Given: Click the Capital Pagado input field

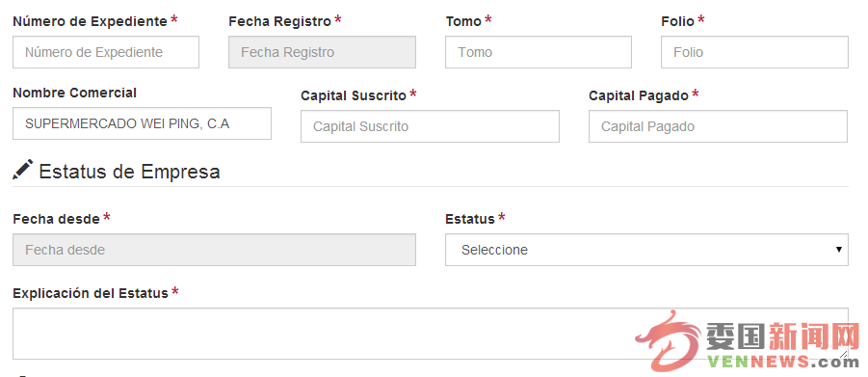Looking at the screenshot, I should point(718,126).
